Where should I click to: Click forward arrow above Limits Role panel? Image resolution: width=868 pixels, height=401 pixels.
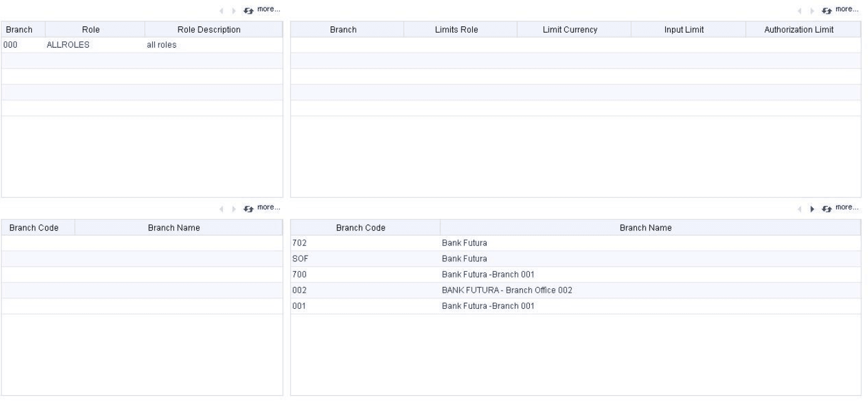[x=812, y=9]
